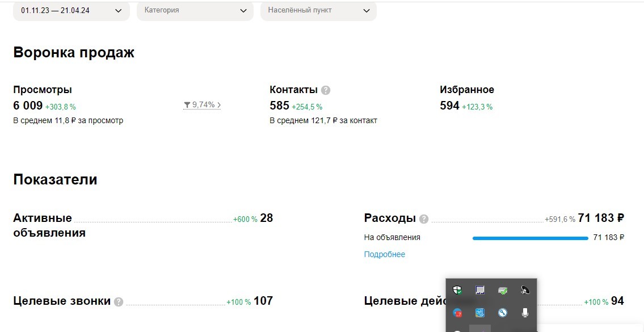Screen dimensions: 644x332
Task: Click Safely Remove Hardware tray icon
Action: pos(502,291)
